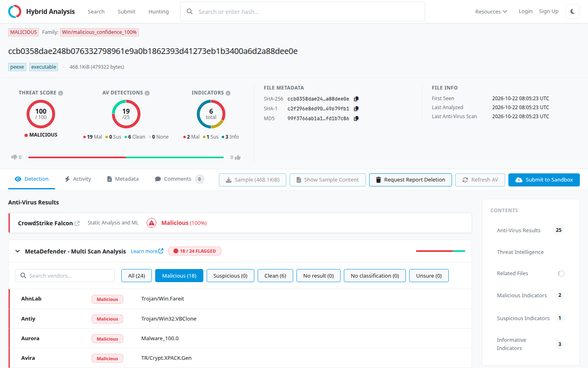
Task: Click the MALICIOUS verdict badge
Action: (23, 32)
